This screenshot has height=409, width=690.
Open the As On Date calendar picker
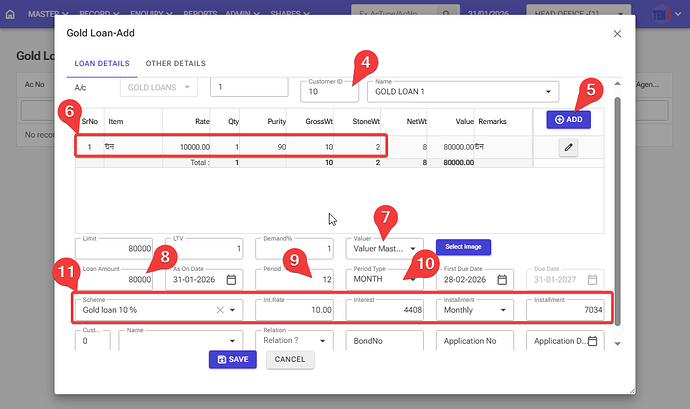click(231, 279)
